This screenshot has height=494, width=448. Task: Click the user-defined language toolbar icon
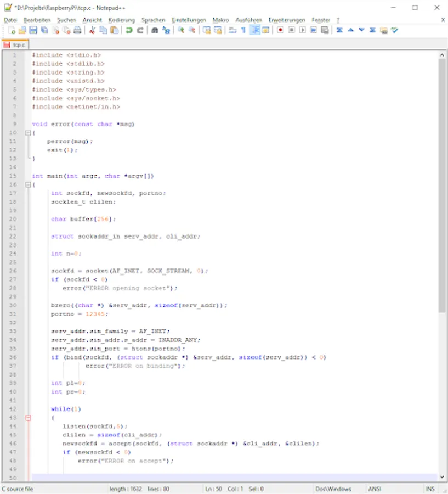[x=266, y=30]
